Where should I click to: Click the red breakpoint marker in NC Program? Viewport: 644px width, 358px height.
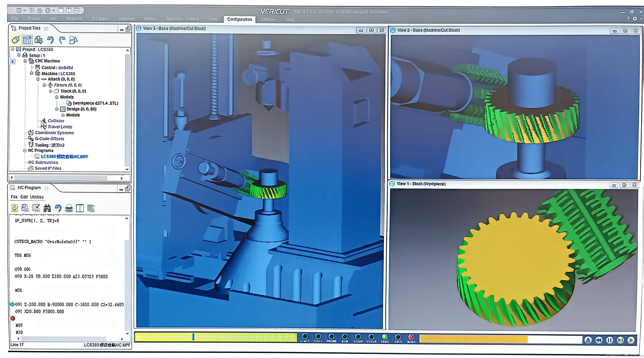pos(13,318)
